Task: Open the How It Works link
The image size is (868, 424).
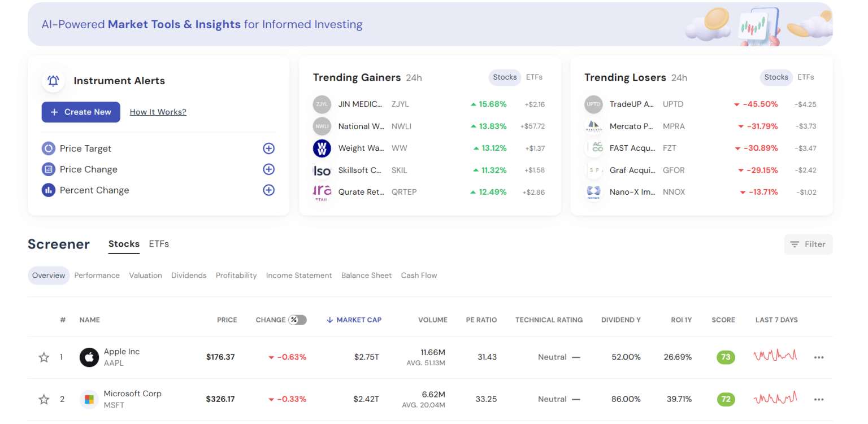Action: pos(158,112)
